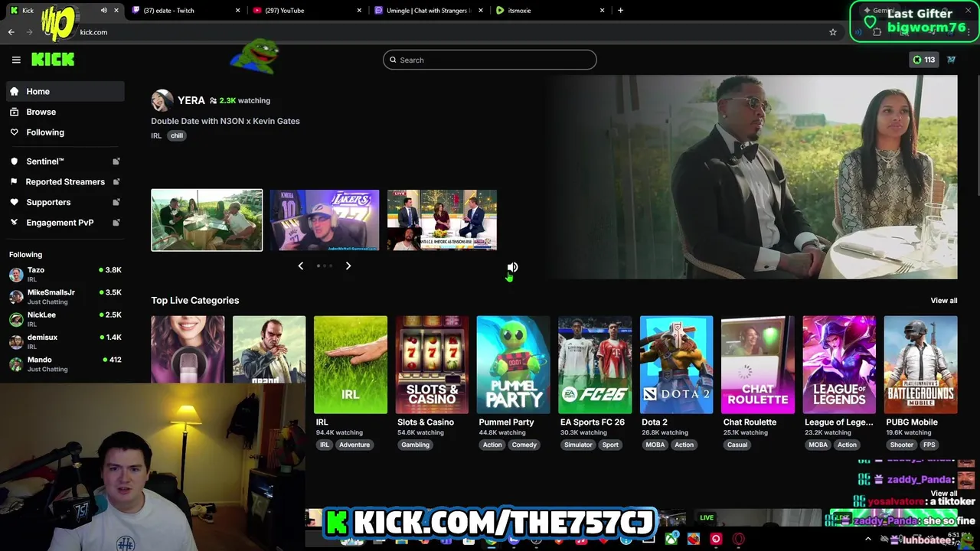Open Sentinel external link icon
Viewport: 980px width, 551px height.
[116, 161]
